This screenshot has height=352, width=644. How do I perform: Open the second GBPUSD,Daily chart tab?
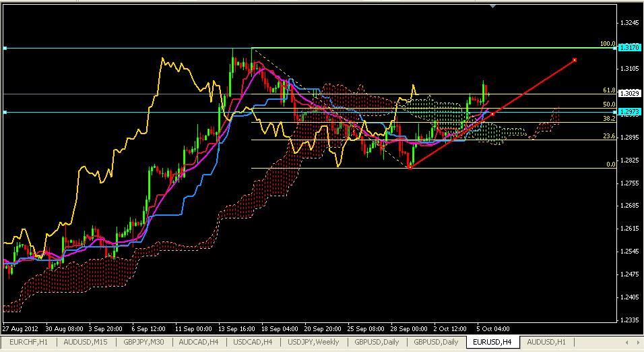(x=436, y=342)
